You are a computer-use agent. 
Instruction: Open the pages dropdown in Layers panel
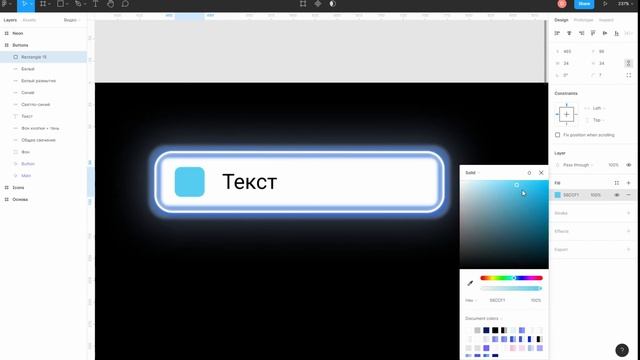point(72,20)
